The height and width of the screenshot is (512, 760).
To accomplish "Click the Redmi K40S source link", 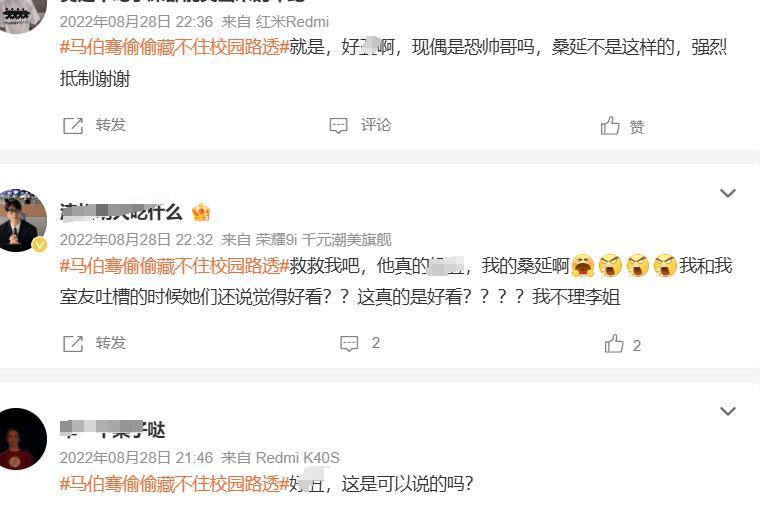I will 297,458.
